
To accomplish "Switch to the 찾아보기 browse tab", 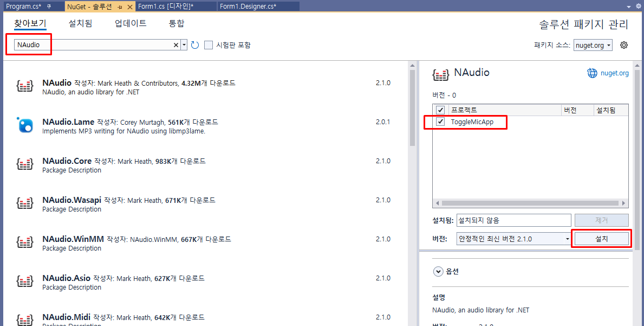I will 30,23.
